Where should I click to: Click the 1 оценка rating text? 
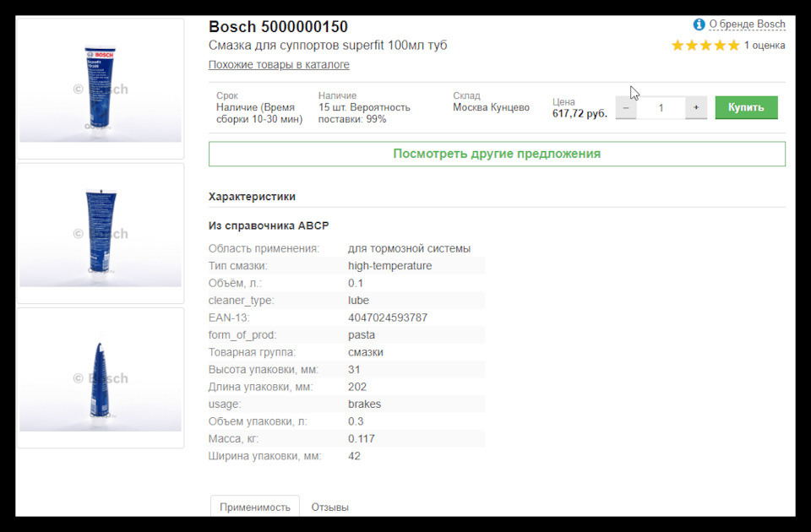point(765,46)
